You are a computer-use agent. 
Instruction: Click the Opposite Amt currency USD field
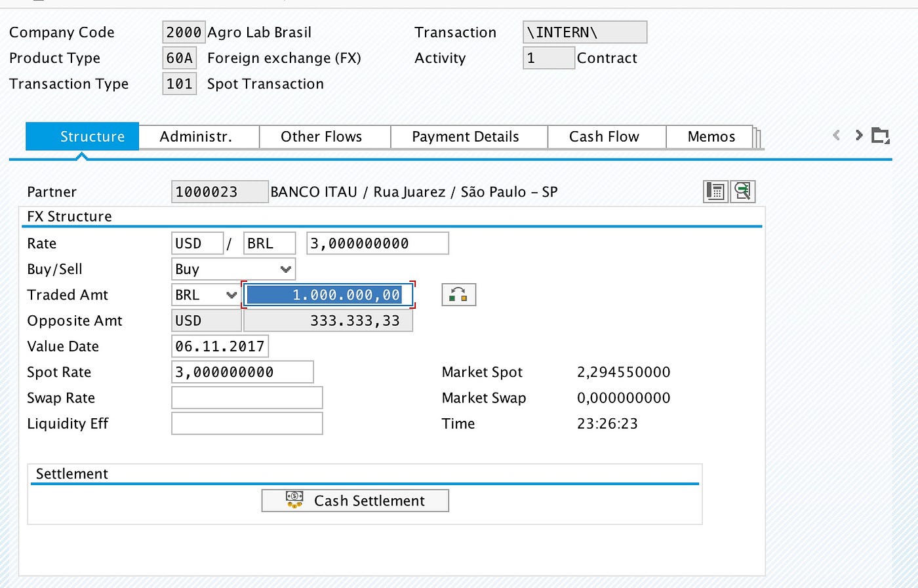(207, 321)
